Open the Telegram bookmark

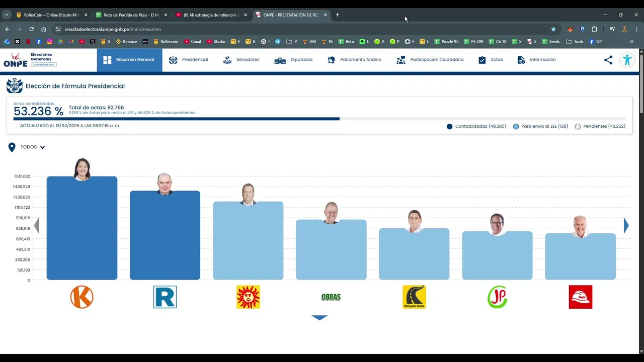point(278,42)
